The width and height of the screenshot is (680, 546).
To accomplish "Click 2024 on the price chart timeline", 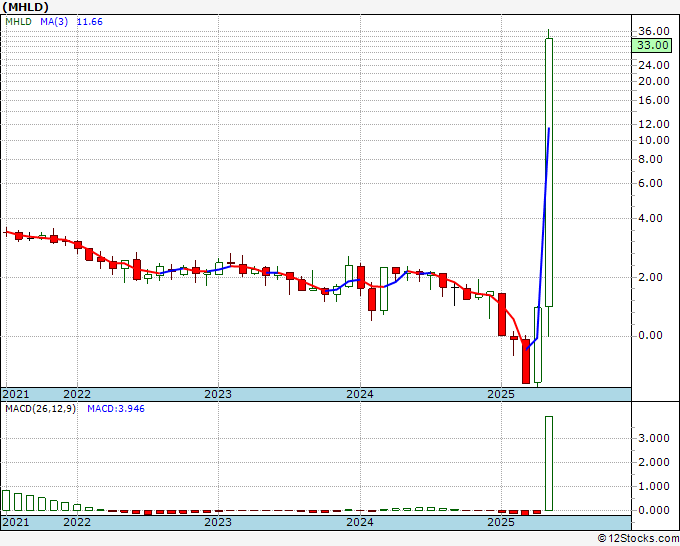I will click(x=360, y=394).
